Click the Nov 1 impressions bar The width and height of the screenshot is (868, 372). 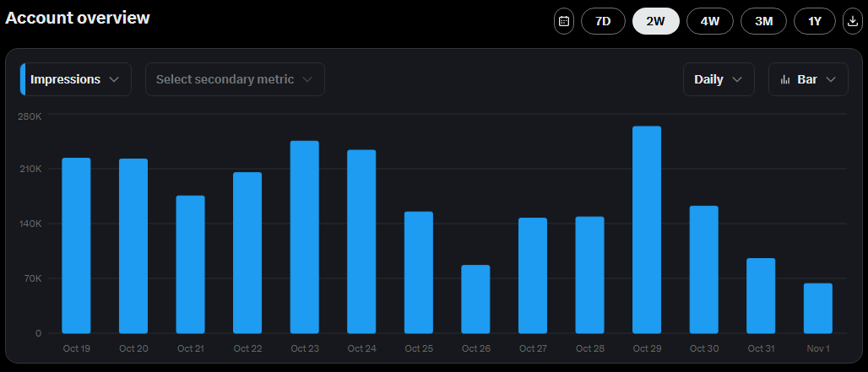(817, 308)
